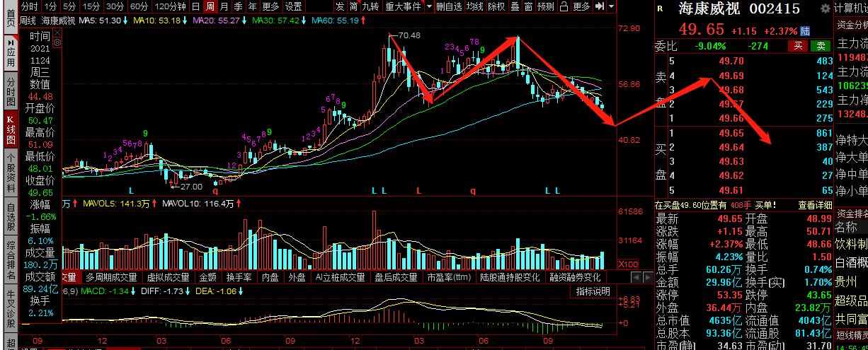Toggle the 九转 indicator
Image resolution: width=868 pixels, height=350 pixels.
pyautogui.click(x=370, y=6)
